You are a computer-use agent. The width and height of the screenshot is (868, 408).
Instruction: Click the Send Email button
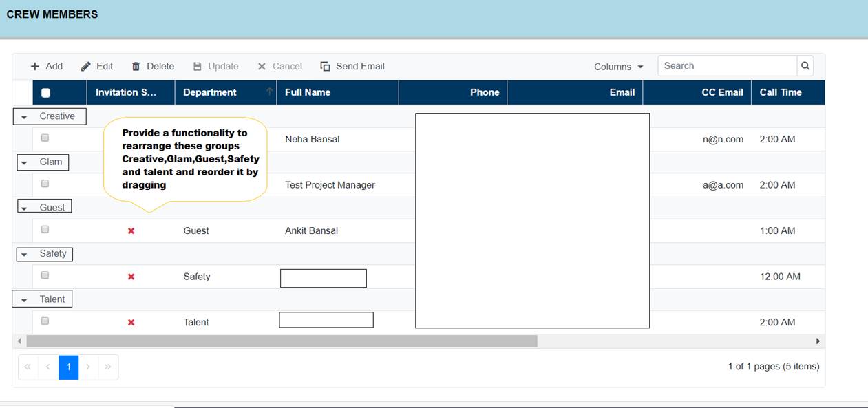pyautogui.click(x=352, y=67)
